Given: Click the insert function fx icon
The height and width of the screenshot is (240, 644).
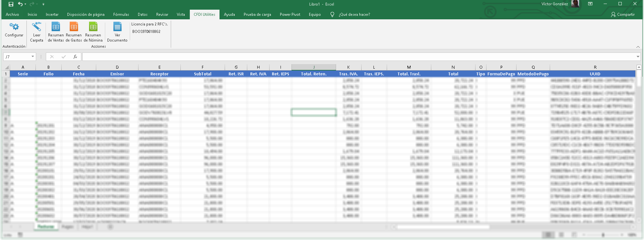Looking at the screenshot, I should [x=75, y=57].
